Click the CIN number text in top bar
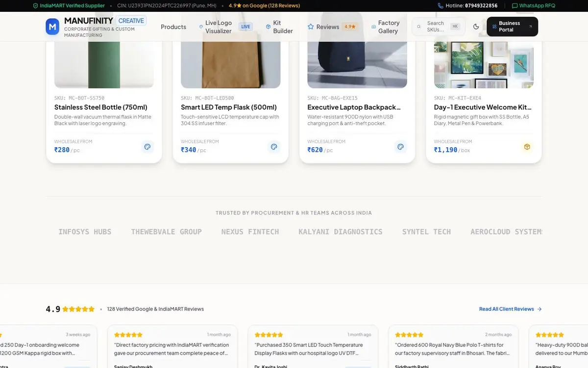This screenshot has height=368, width=588. 167,6
